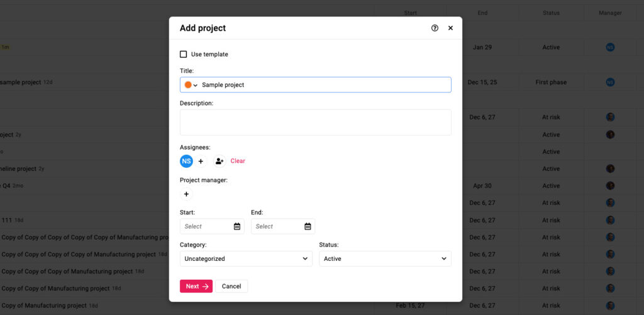Screen dimensions: 644x315
Task: Click into the Description text area
Action: (x=316, y=123)
